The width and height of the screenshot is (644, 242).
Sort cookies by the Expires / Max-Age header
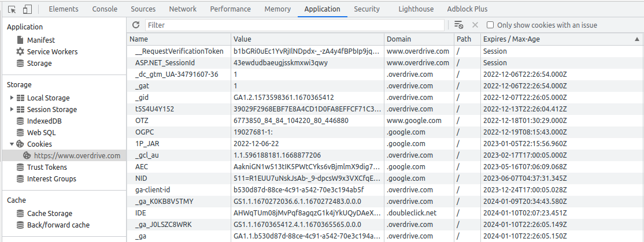(x=512, y=39)
